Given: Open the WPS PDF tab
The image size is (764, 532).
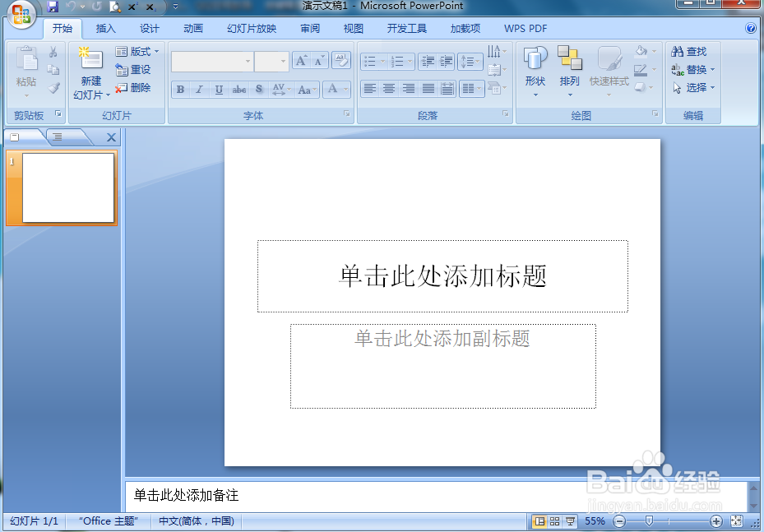Looking at the screenshot, I should tap(525, 28).
